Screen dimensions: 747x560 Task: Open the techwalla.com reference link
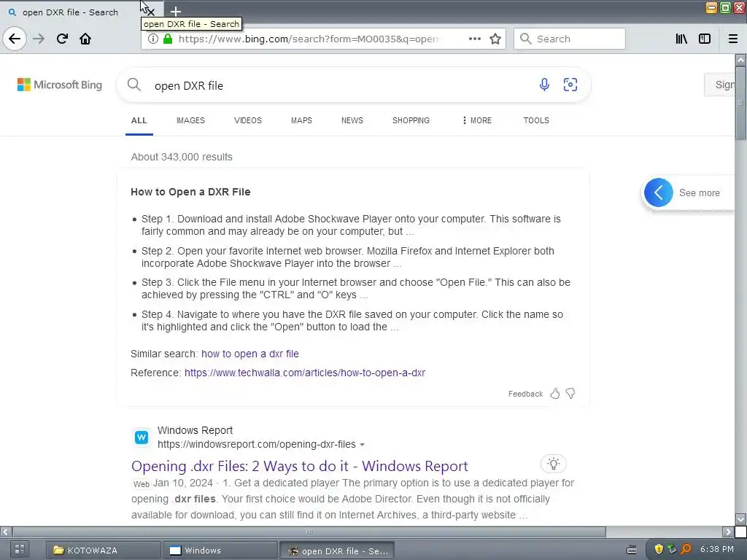(x=305, y=373)
